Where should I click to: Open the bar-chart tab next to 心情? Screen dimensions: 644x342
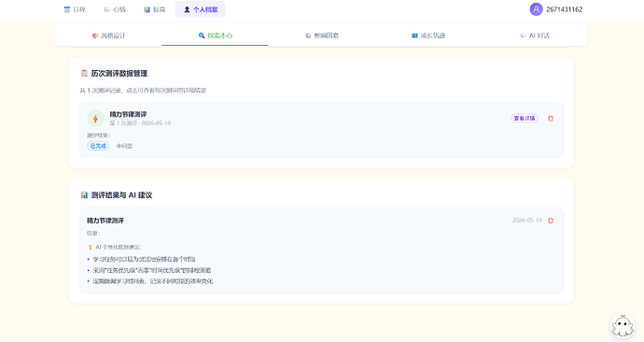(x=154, y=9)
